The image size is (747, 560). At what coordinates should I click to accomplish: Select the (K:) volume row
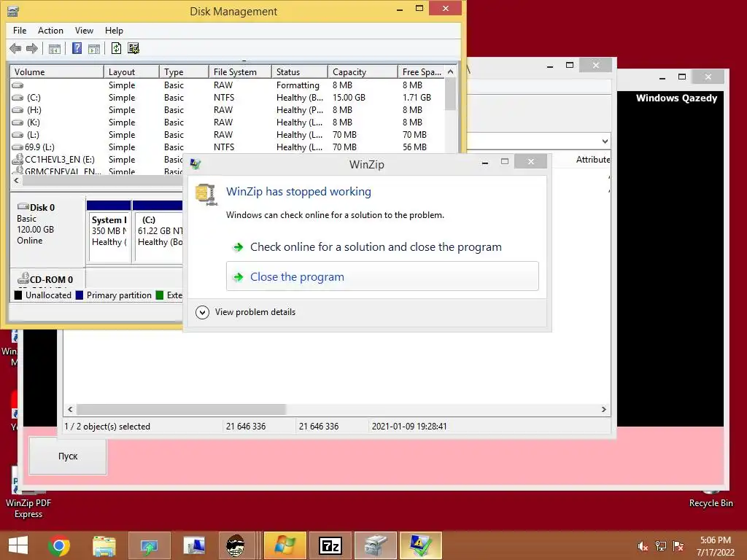(228, 122)
